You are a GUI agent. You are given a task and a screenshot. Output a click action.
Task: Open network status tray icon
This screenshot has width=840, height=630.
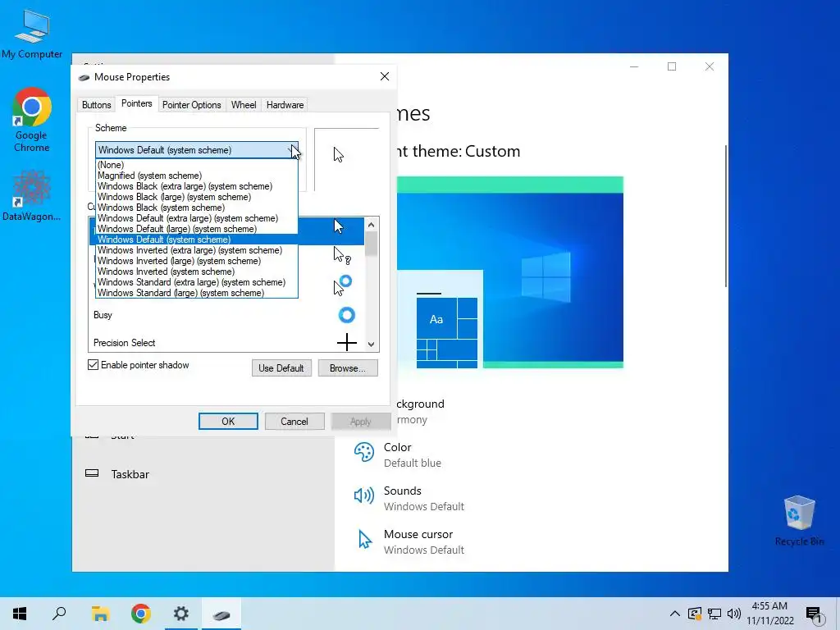coord(714,614)
